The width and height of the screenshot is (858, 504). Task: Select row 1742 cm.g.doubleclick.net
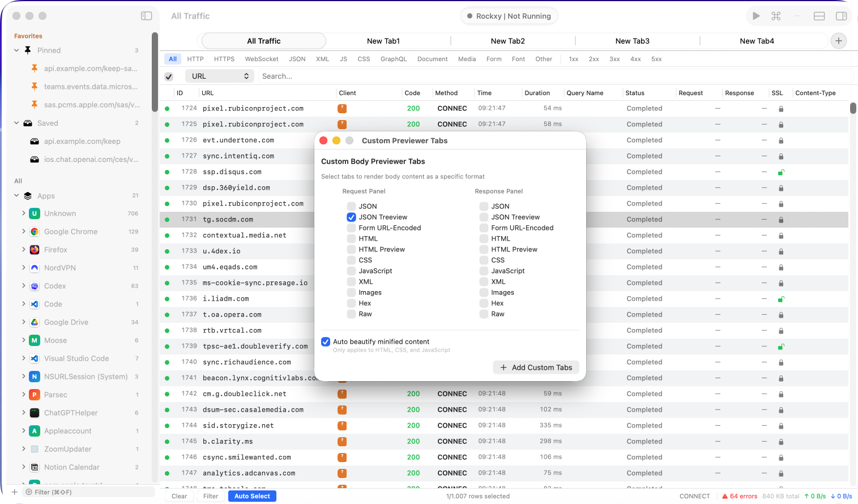[504, 394]
